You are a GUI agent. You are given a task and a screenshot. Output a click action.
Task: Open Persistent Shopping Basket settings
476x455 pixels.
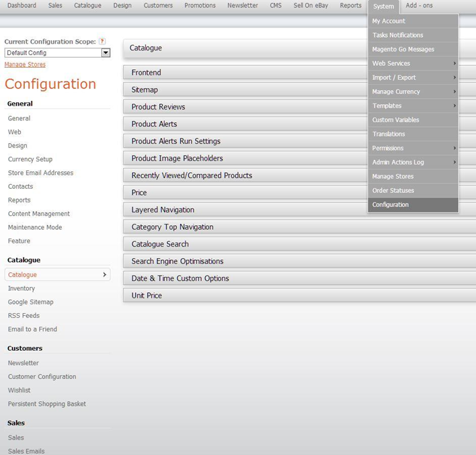[x=47, y=404]
